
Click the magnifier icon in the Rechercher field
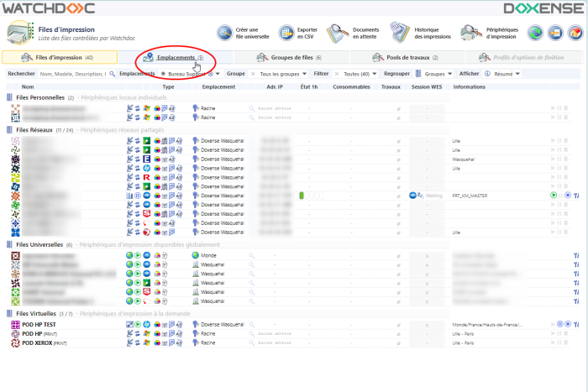coord(113,74)
